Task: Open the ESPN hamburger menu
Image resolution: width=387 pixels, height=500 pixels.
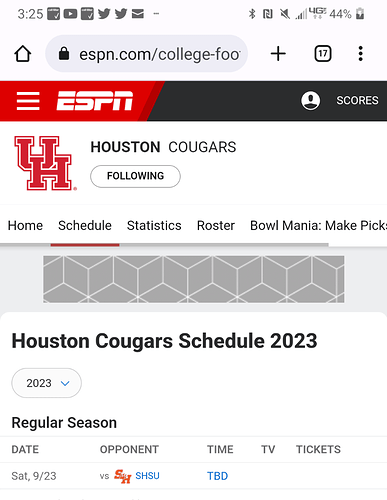Action: [28, 101]
